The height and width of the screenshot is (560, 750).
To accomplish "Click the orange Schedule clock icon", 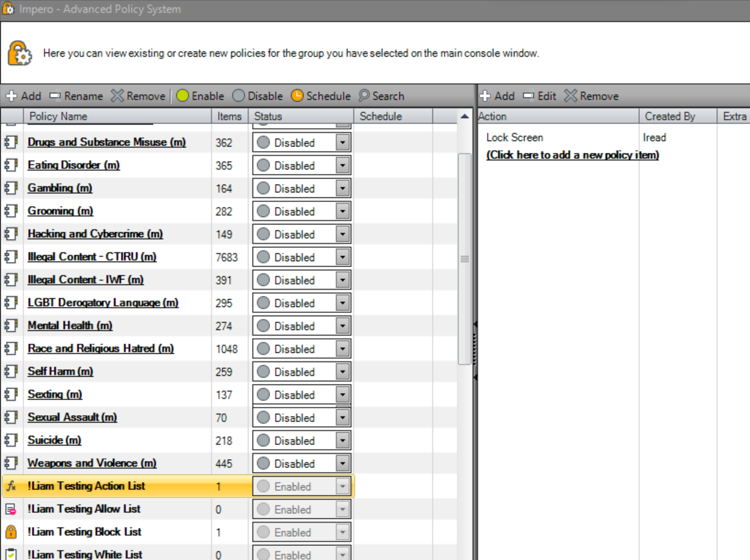I will [x=297, y=96].
